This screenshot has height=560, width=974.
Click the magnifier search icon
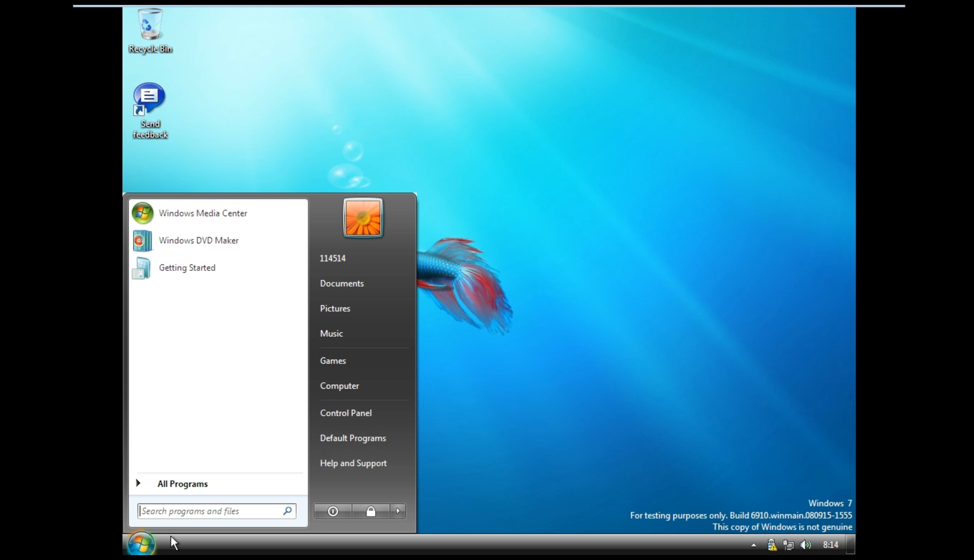pyautogui.click(x=287, y=511)
